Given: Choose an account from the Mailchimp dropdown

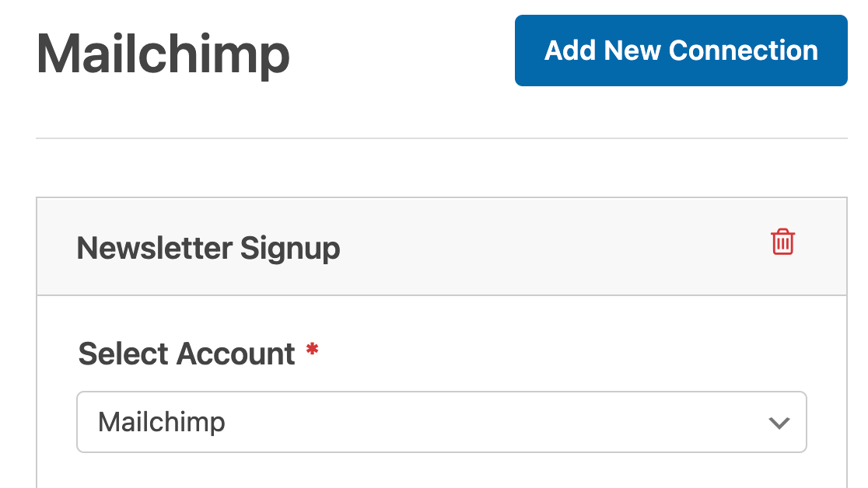Looking at the screenshot, I should [x=441, y=422].
